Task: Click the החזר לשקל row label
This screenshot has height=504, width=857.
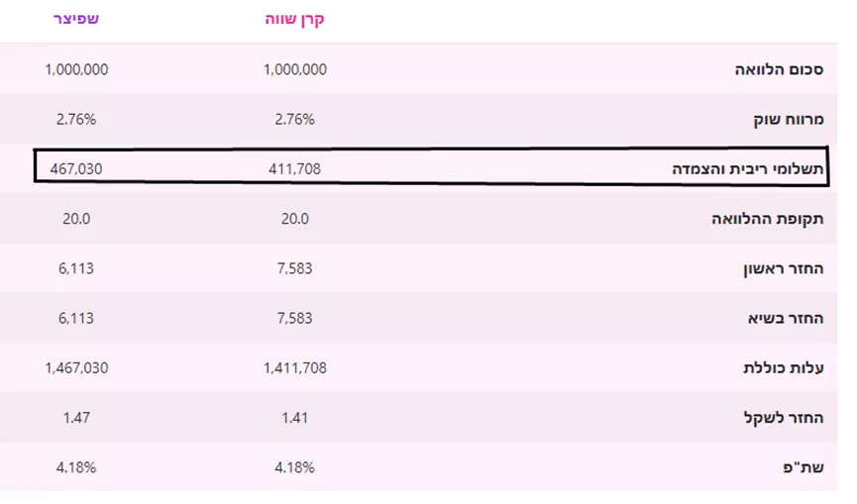Action: (x=784, y=418)
